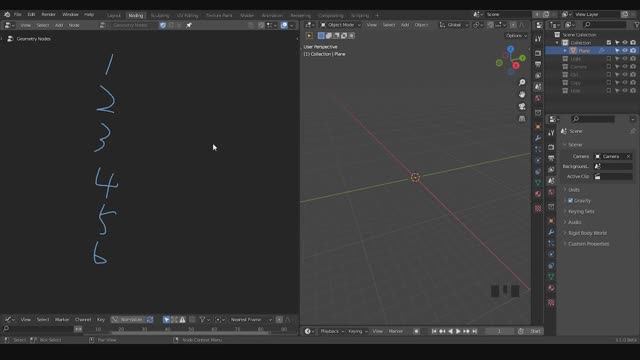Open the material properties tab icon

pos(551,288)
